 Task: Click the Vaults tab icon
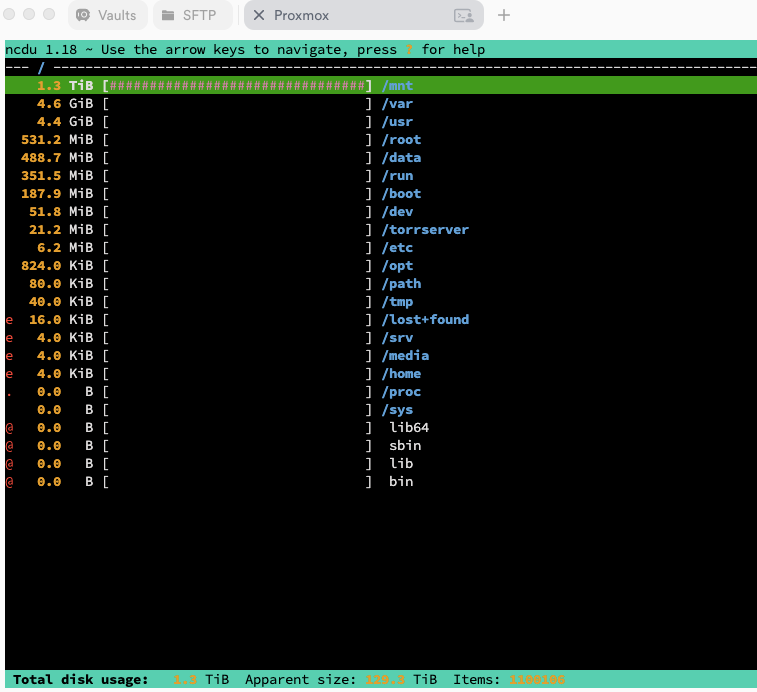coord(83,15)
